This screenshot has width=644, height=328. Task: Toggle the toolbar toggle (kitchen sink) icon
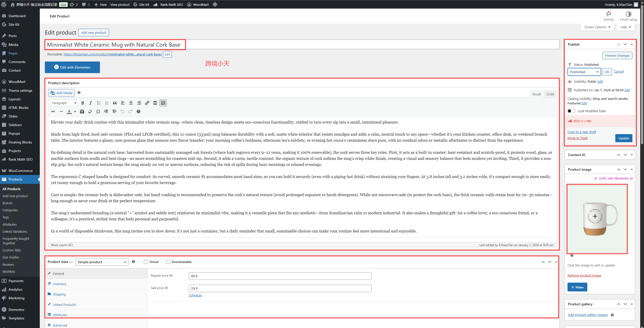[163, 103]
